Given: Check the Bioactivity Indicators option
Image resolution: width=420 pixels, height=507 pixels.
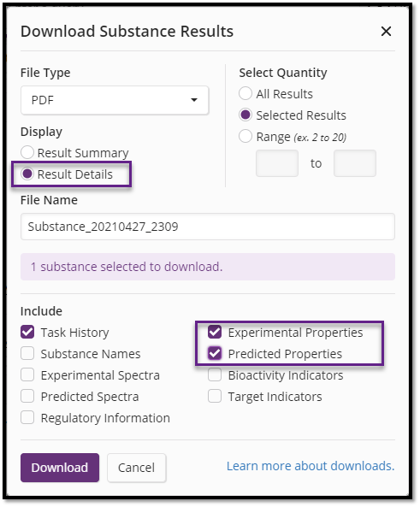Looking at the screenshot, I should tap(215, 374).
